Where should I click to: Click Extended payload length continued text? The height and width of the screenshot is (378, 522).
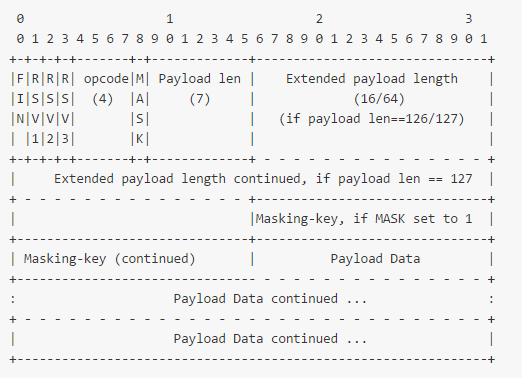coord(263,179)
